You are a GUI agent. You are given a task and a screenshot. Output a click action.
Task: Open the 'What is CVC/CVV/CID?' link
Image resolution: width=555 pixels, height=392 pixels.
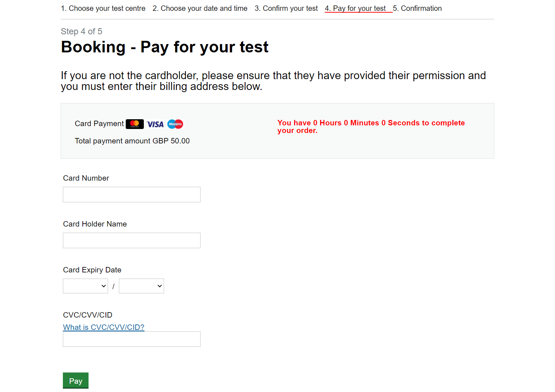coord(104,327)
